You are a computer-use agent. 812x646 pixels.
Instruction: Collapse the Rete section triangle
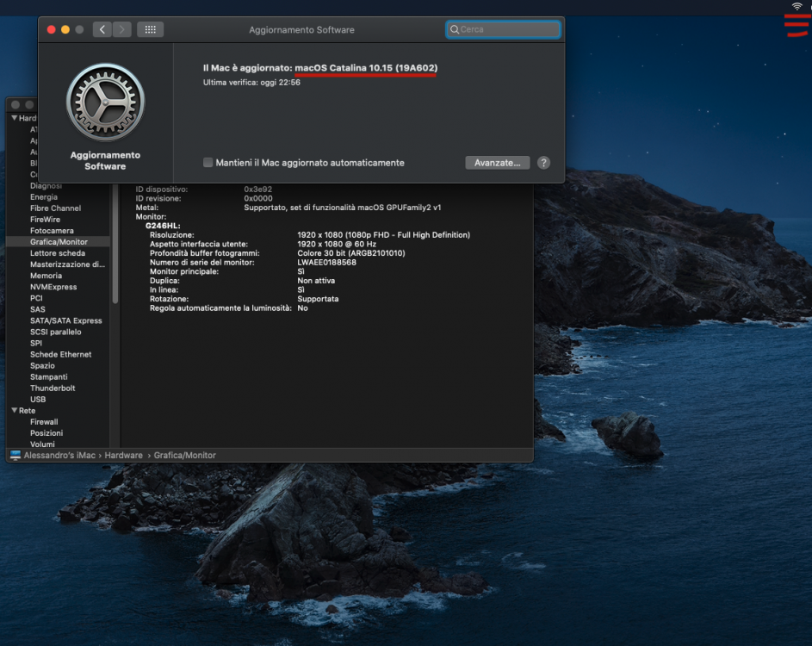click(15, 410)
